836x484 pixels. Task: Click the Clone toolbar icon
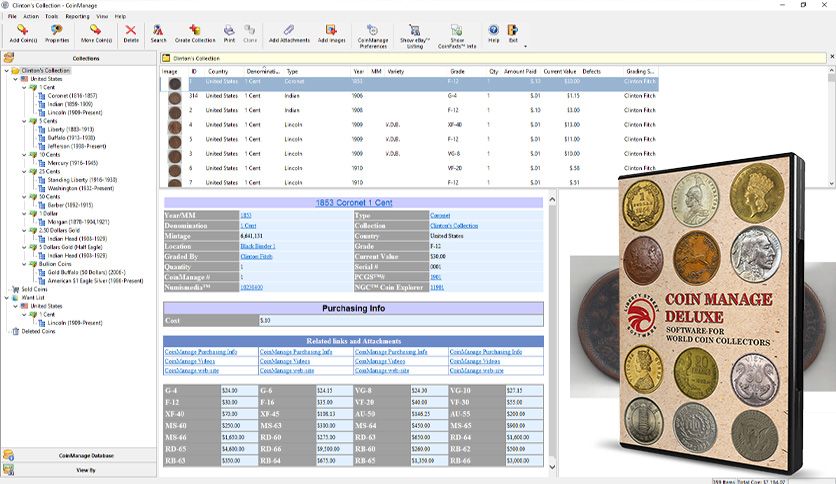pos(250,29)
